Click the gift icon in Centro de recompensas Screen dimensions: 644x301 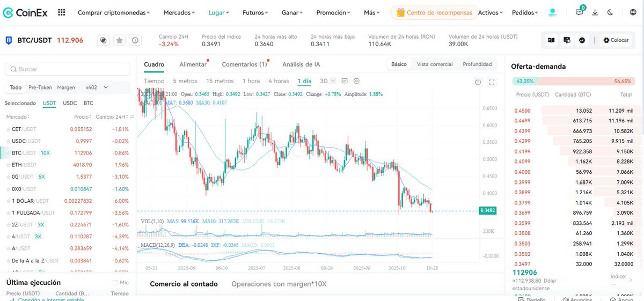(400, 12)
